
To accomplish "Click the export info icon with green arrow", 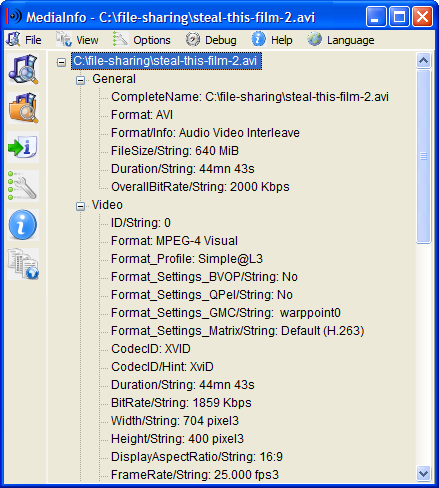I will [x=23, y=147].
